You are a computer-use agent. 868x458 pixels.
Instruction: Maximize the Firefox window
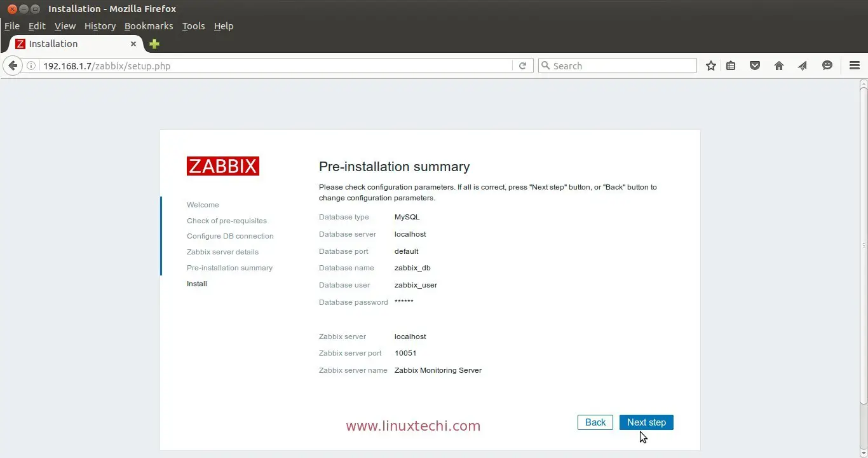coord(35,9)
